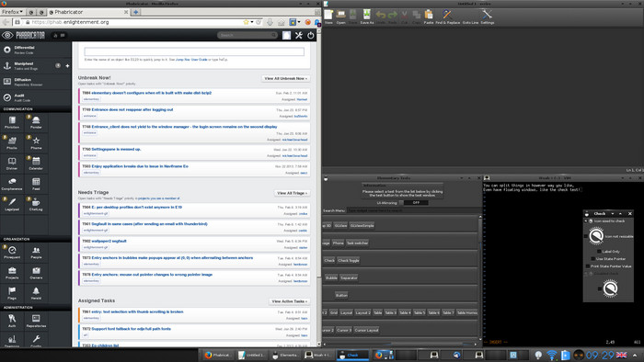The height and width of the screenshot is (362, 644).
Task: Open the Herald application icon
Action: click(36, 293)
